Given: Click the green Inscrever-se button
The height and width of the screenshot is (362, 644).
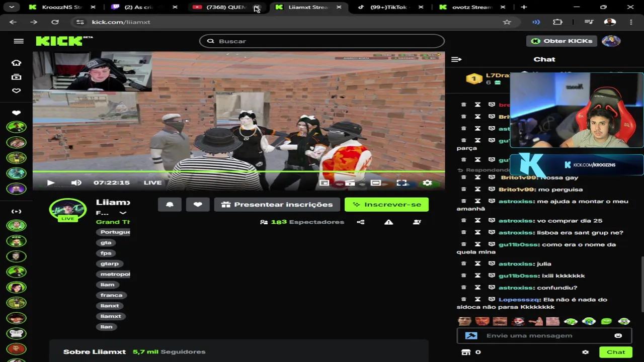Looking at the screenshot, I should (x=386, y=205).
